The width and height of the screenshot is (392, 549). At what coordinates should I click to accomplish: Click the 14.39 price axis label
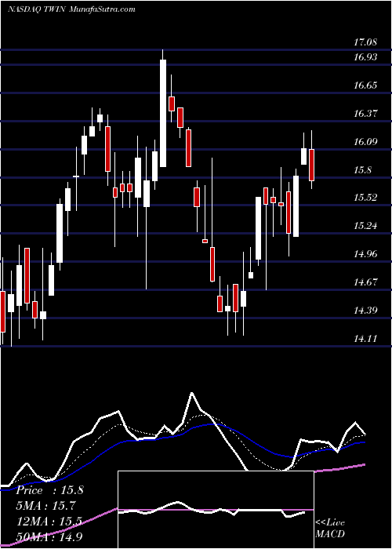[365, 311]
